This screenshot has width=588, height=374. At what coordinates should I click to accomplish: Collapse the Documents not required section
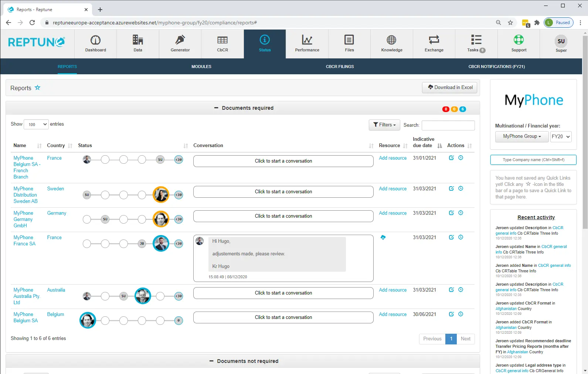211,361
